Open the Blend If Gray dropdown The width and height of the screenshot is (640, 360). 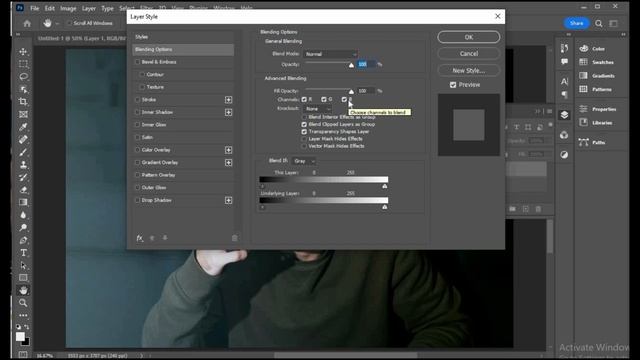(304, 161)
